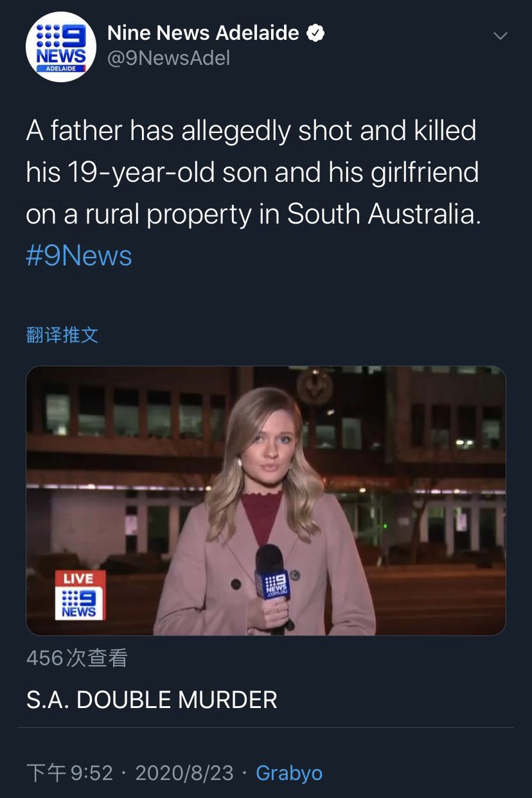Click the circular emblem on the building
Viewport: 532px width, 798px height.
tap(314, 386)
